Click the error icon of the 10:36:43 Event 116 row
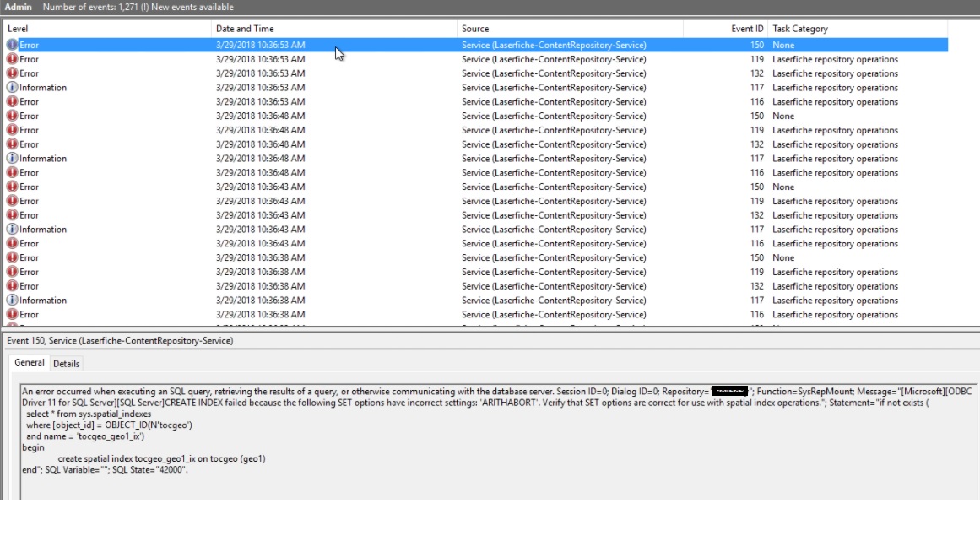 pos(12,243)
